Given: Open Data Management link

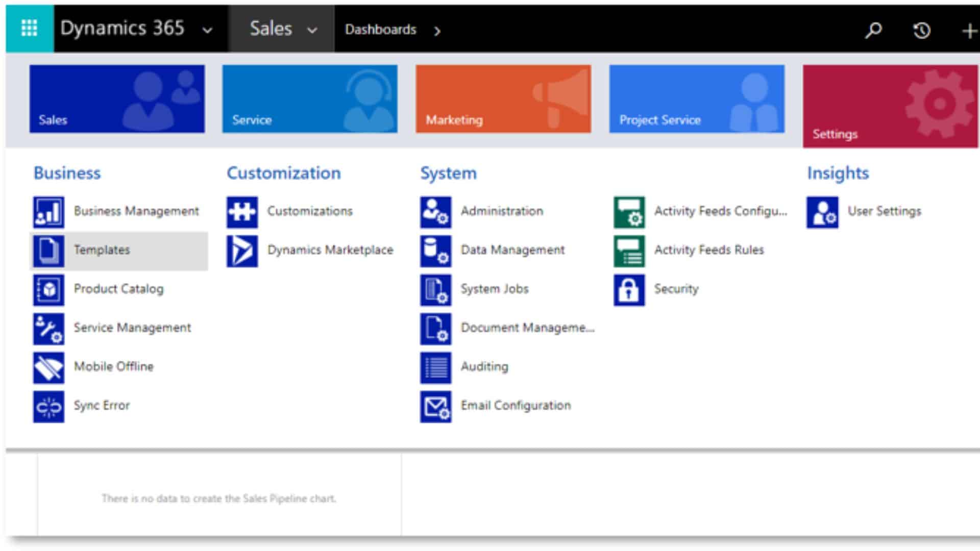Looking at the screenshot, I should [512, 250].
